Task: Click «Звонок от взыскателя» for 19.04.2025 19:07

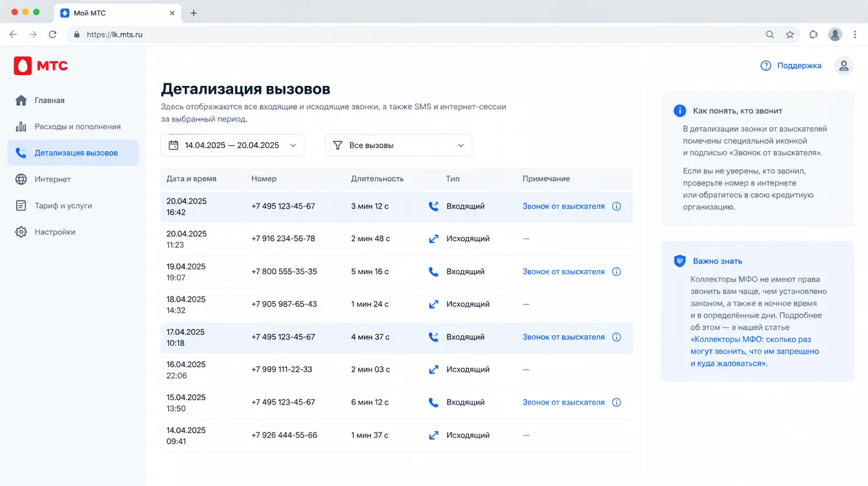Action: pyautogui.click(x=564, y=271)
